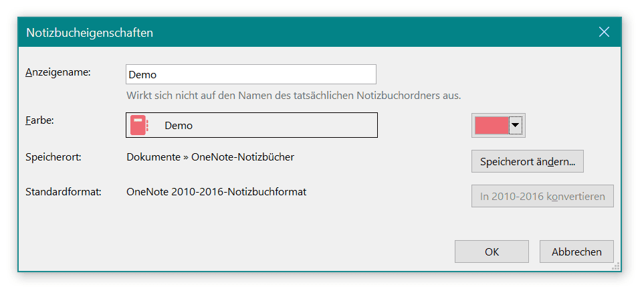Screen dimensions: 644x303
Task: Click the Demo name in the color preview
Action: 179,126
